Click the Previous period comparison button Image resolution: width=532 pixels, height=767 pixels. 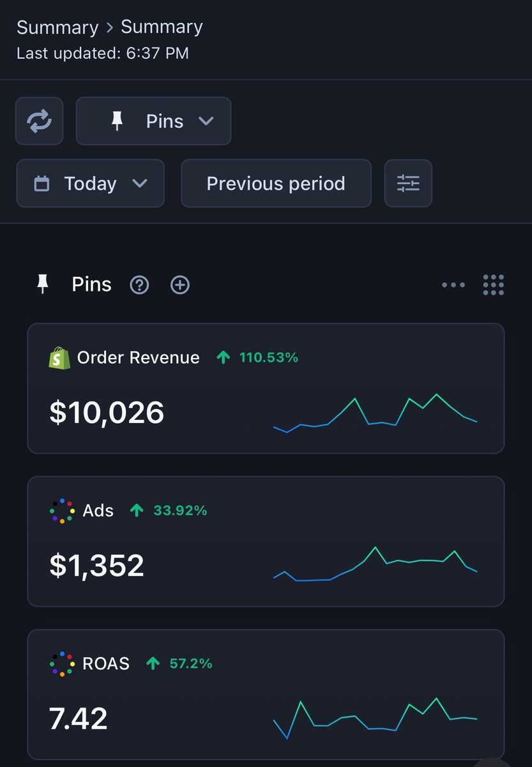[x=276, y=183]
